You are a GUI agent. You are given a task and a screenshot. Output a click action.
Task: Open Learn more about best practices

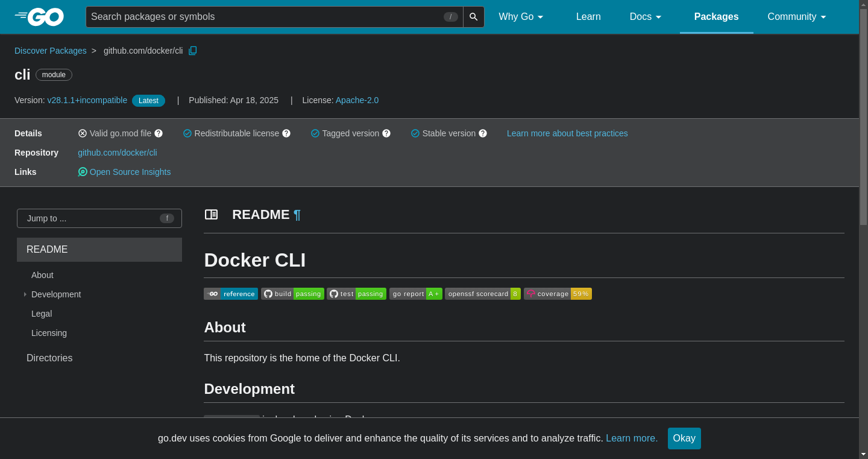tap(567, 133)
